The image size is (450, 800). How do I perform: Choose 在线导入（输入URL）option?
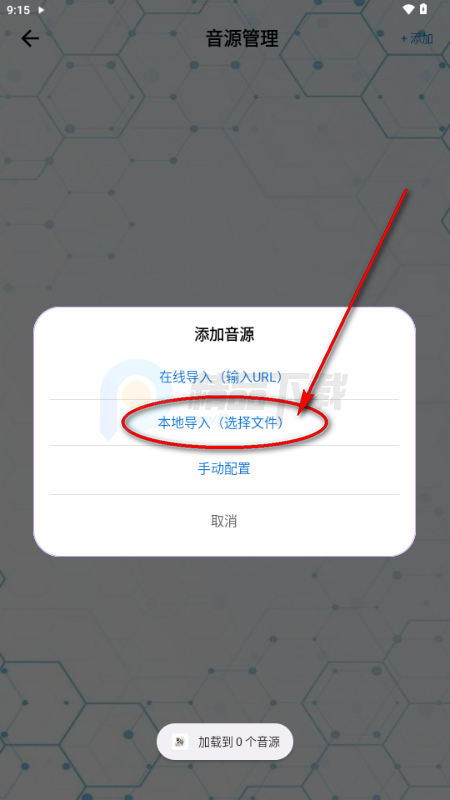(221, 377)
